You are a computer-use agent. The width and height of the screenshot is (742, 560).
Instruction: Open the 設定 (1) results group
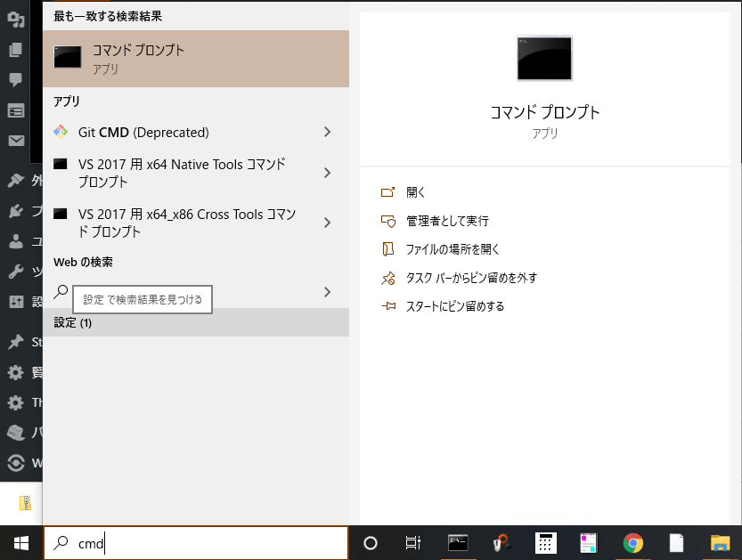pos(196,322)
